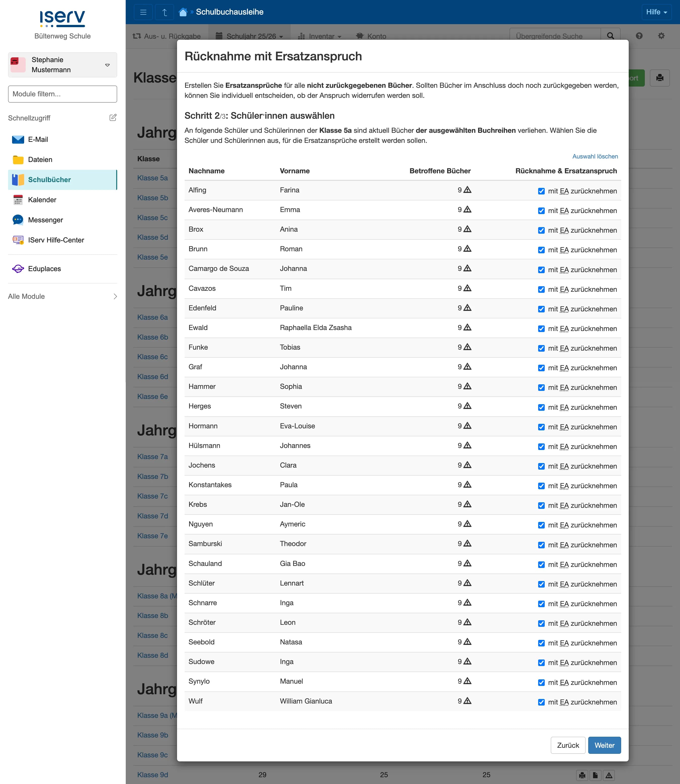Click the printer icon button top right

click(x=660, y=78)
